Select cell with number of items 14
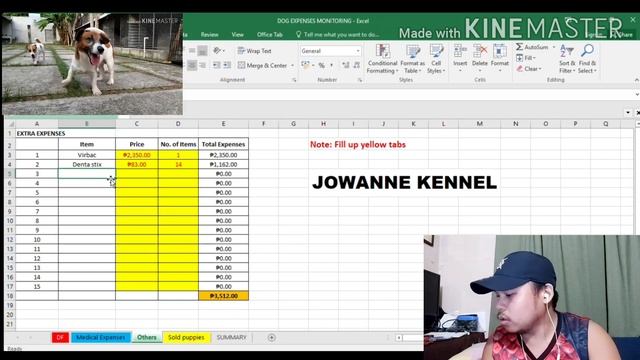Viewport: 640px width, 360px height. (178, 164)
